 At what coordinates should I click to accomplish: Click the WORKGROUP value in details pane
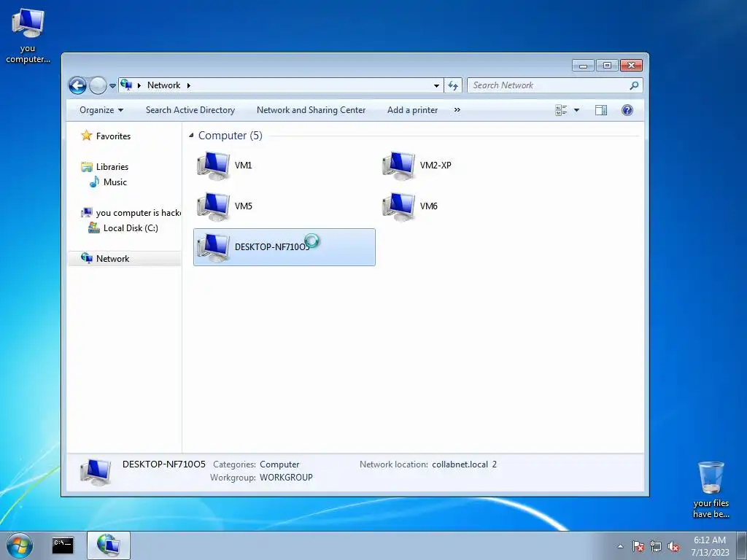286,477
